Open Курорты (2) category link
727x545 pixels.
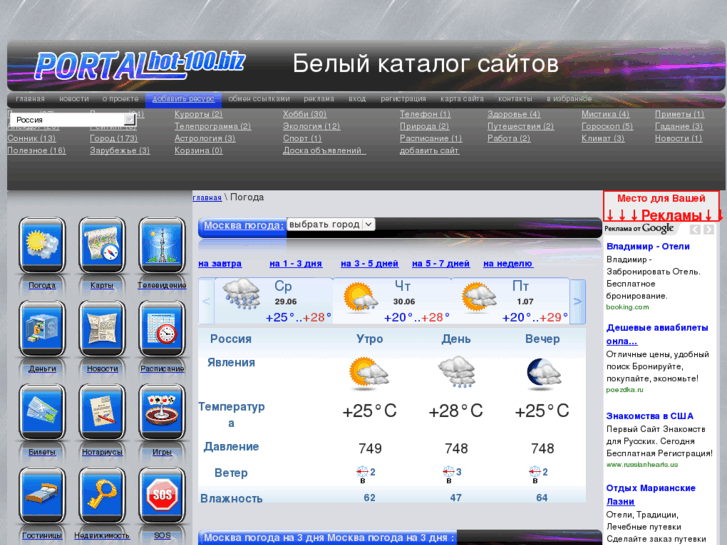point(198,114)
